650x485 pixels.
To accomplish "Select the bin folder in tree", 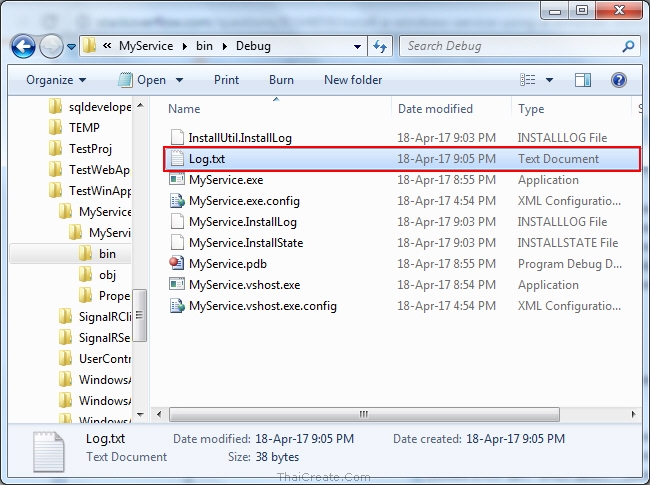I will tap(97, 254).
